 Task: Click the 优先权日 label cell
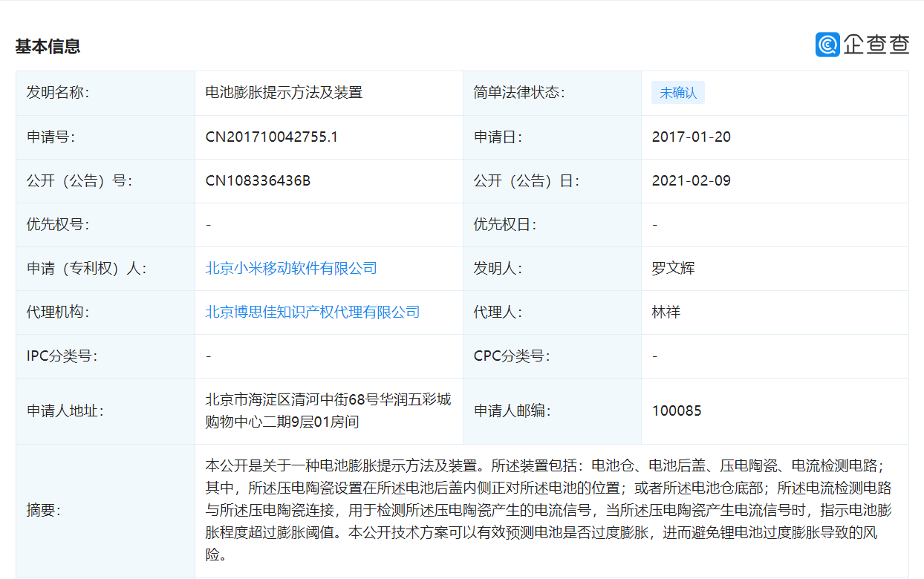[552, 225]
